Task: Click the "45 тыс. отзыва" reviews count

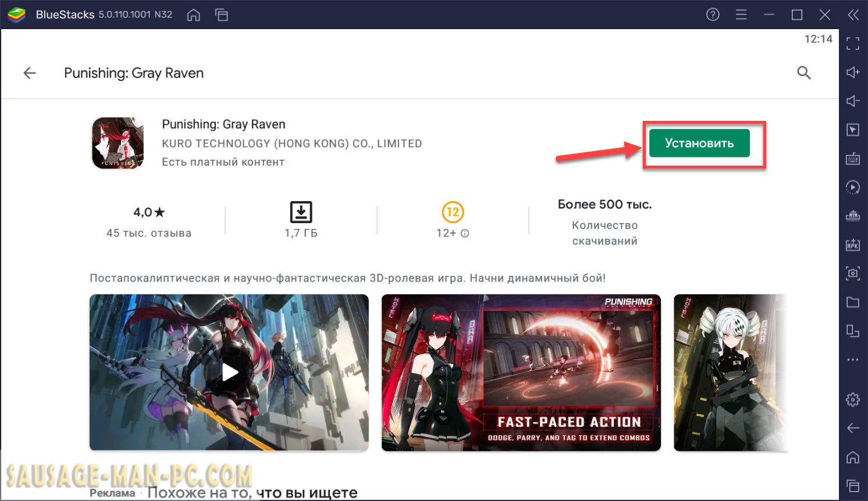Action: coord(149,233)
